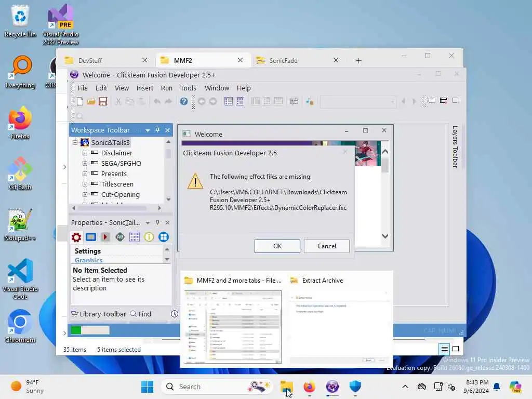Click the Open folder icon in Fusion toolbar

[x=91, y=101]
